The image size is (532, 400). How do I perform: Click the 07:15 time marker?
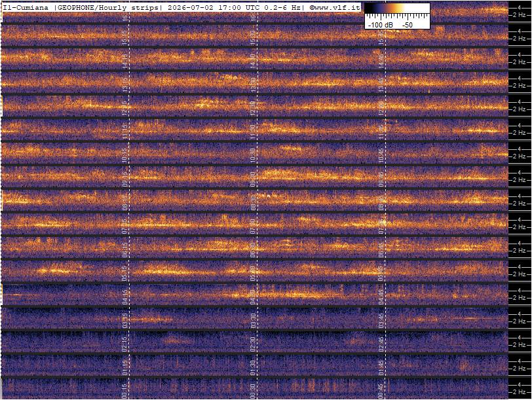(124, 226)
